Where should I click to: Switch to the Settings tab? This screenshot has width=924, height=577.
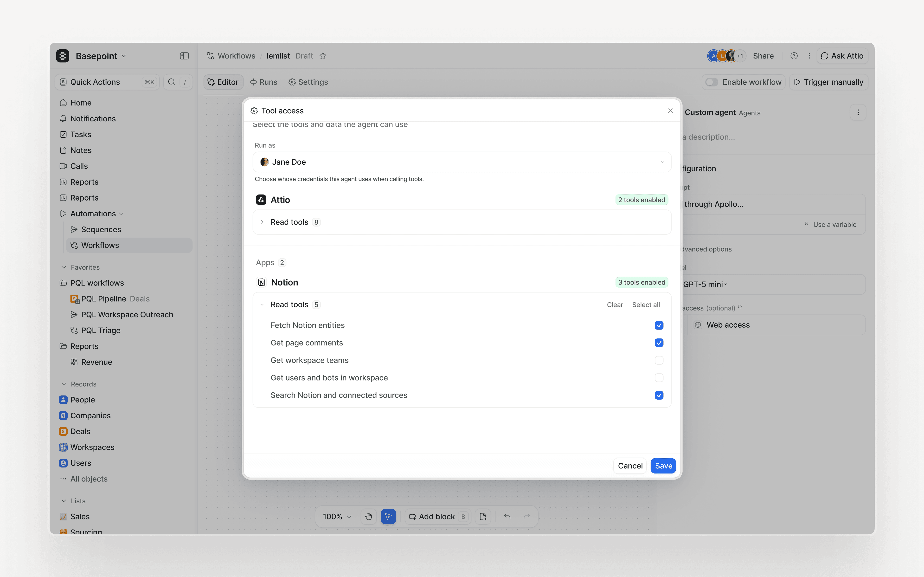pos(308,82)
